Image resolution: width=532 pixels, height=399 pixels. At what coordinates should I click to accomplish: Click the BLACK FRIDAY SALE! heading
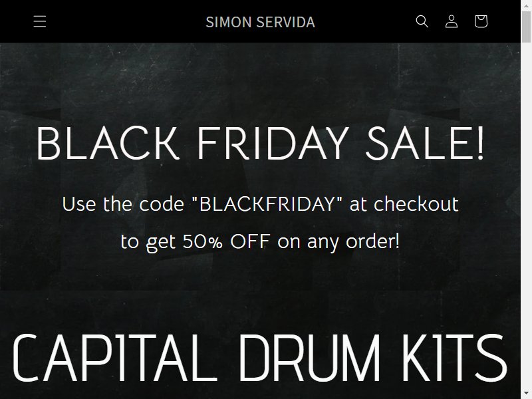(260, 143)
